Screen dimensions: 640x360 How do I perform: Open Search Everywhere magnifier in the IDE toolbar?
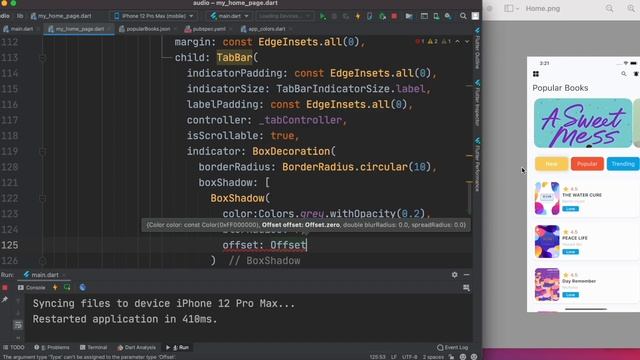coord(463,16)
